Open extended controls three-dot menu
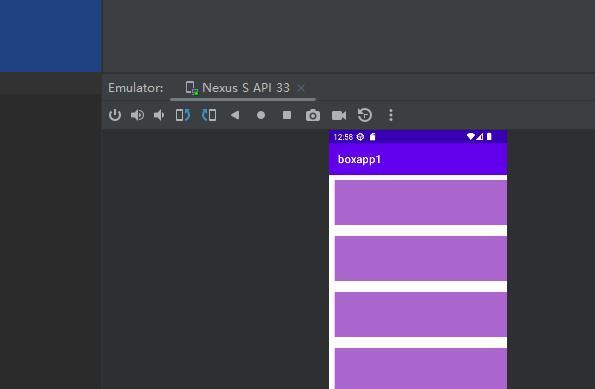Viewport: 595px width, 389px height. [x=391, y=115]
